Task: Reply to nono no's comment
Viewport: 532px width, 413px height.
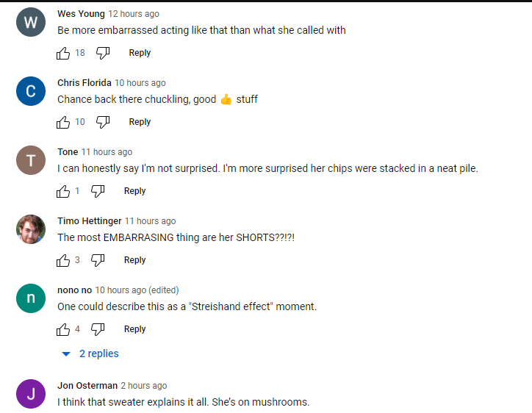Action: pyautogui.click(x=134, y=329)
